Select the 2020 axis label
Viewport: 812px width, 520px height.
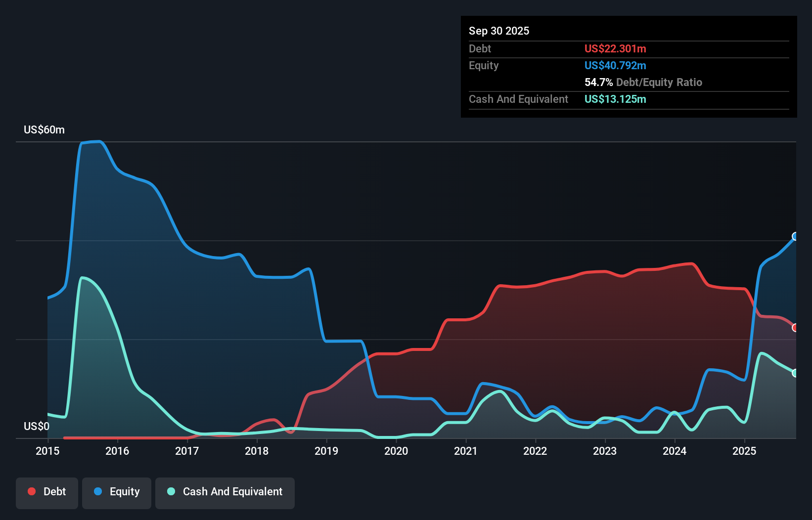tap(396, 451)
